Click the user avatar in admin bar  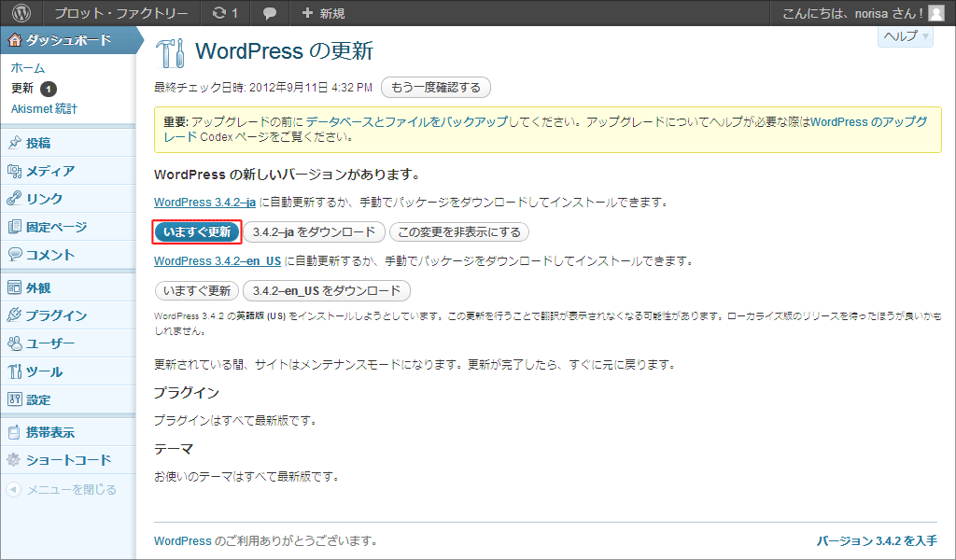pyautogui.click(x=935, y=13)
